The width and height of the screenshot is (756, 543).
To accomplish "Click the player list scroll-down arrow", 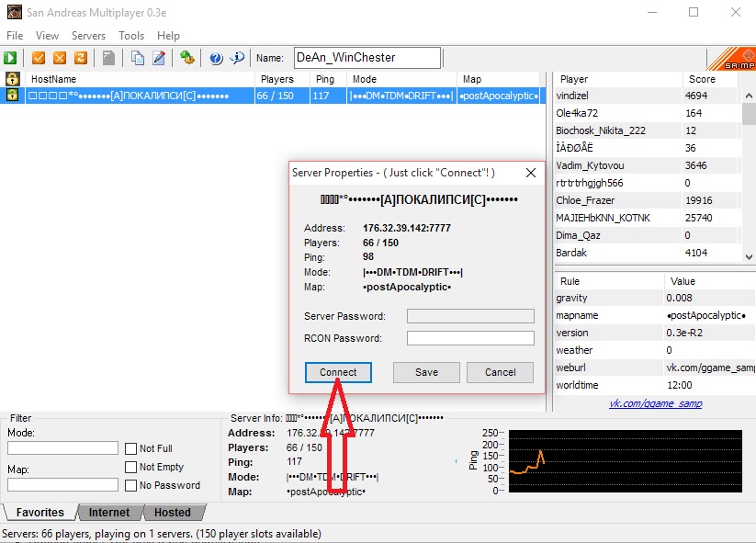I will click(x=749, y=257).
